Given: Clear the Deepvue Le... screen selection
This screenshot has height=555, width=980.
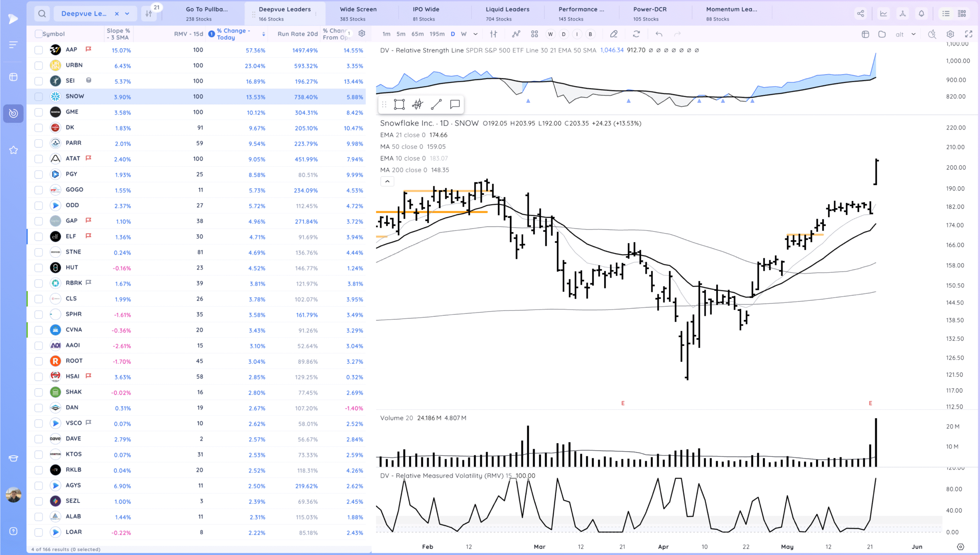Looking at the screenshot, I should (117, 14).
